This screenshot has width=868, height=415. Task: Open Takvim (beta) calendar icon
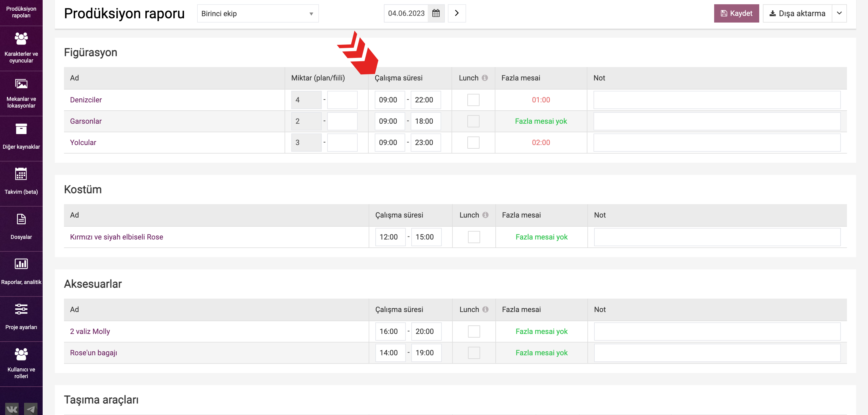[x=21, y=174]
